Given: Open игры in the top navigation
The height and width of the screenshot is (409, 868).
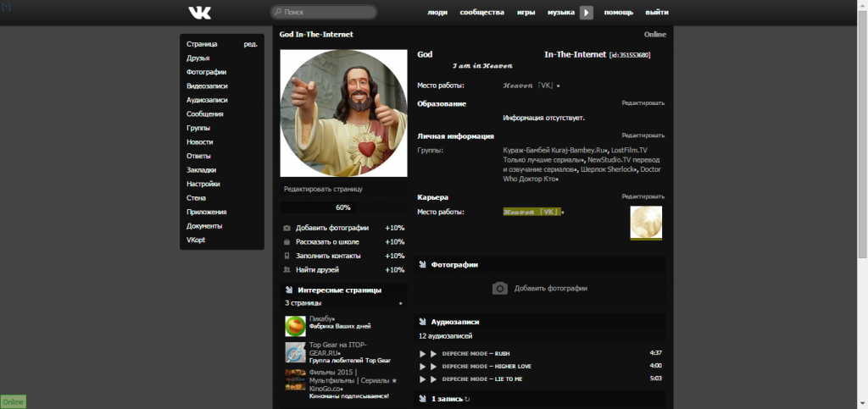Looking at the screenshot, I should 526,12.
